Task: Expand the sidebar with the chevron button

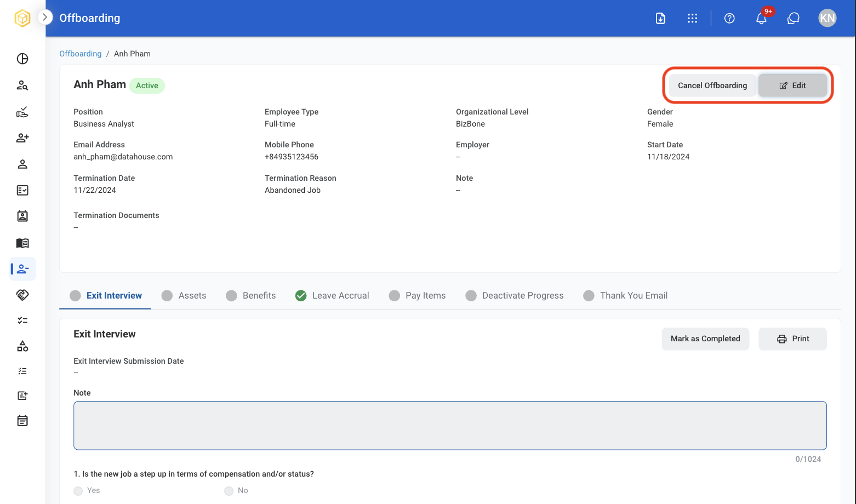Action: click(x=45, y=18)
